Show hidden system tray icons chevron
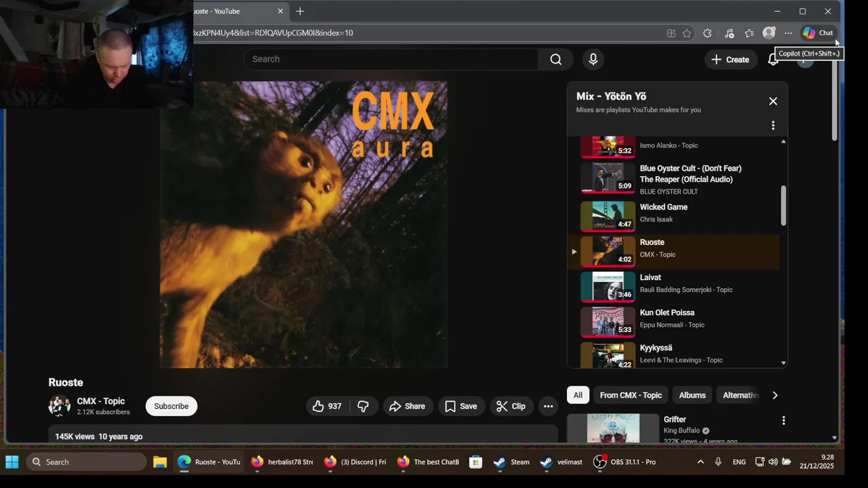Image resolution: width=868 pixels, height=488 pixels. pos(701,462)
